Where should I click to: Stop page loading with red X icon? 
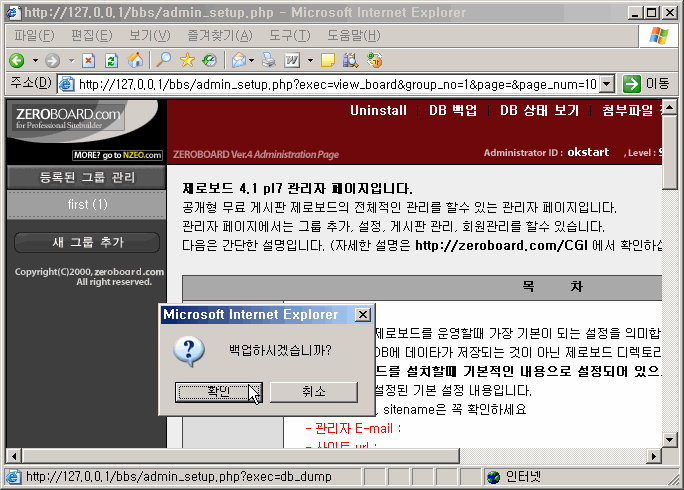click(x=89, y=60)
